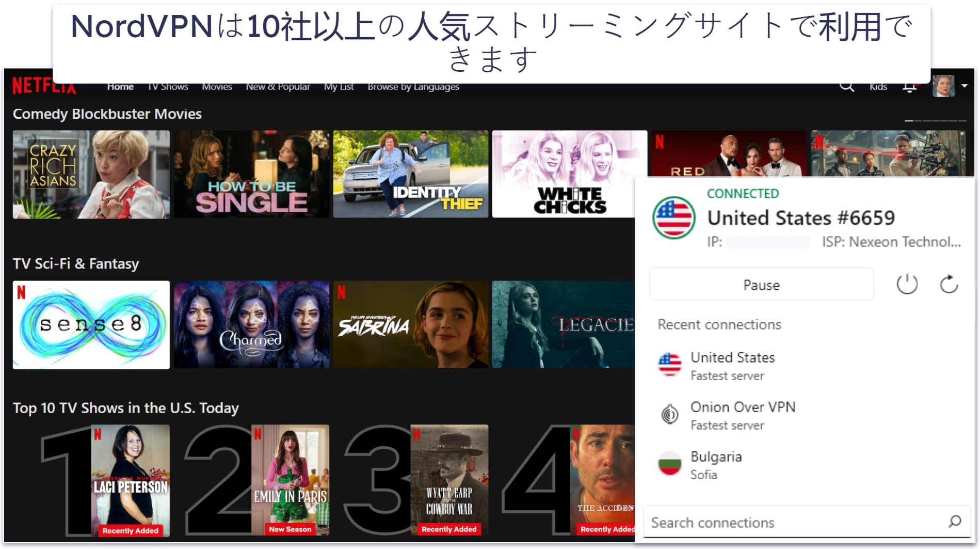980x549 pixels.
Task: Pause the VPN connection
Action: coord(761,285)
